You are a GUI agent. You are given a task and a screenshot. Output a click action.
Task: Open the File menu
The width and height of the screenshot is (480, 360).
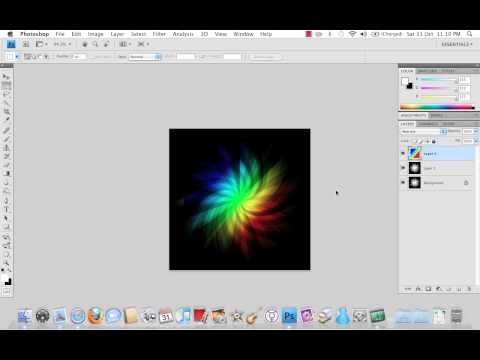pyautogui.click(x=60, y=34)
